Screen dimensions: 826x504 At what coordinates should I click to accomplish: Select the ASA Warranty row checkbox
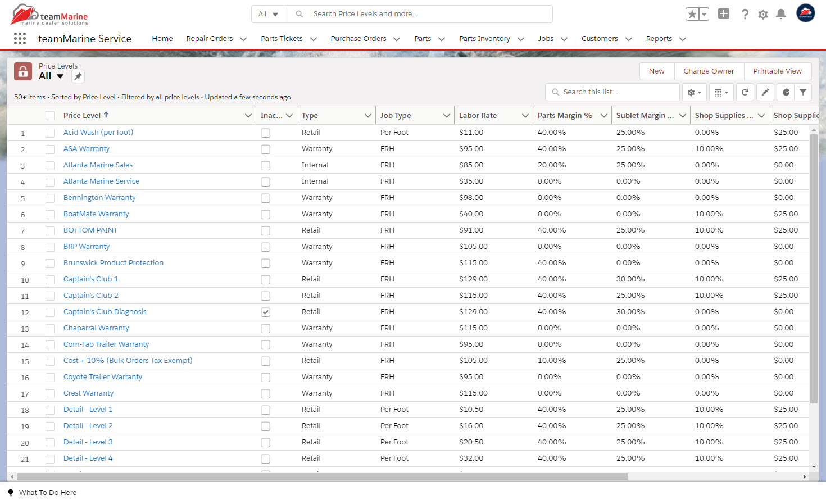(x=50, y=149)
